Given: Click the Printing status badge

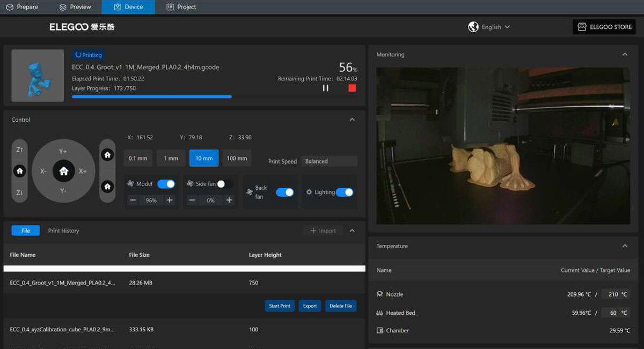Looking at the screenshot, I should click(89, 55).
